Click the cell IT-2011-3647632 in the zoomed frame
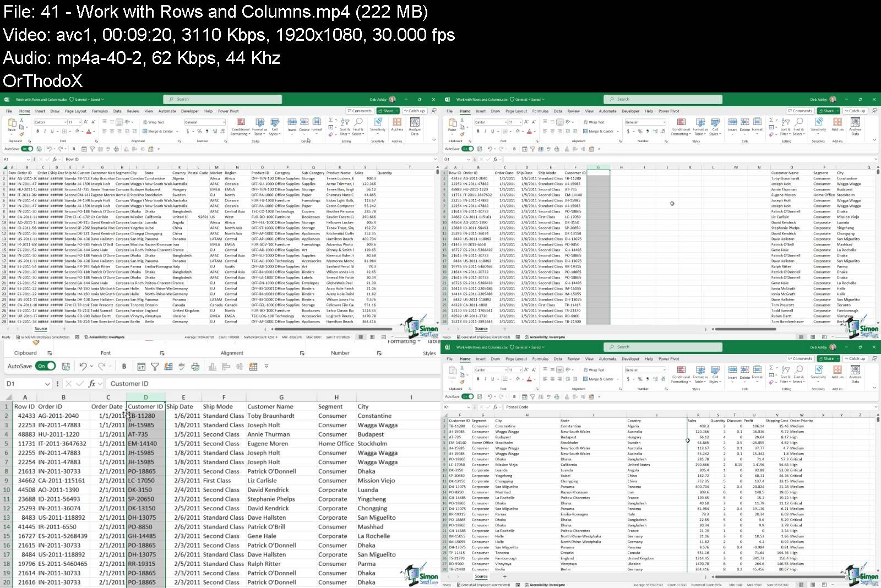 (63, 444)
